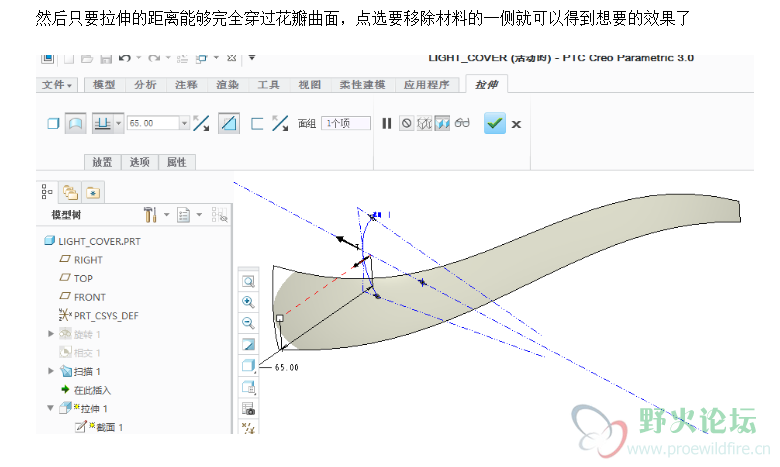The width and height of the screenshot is (780, 467).
Task: Pause the extrude tool
Action: point(387,123)
